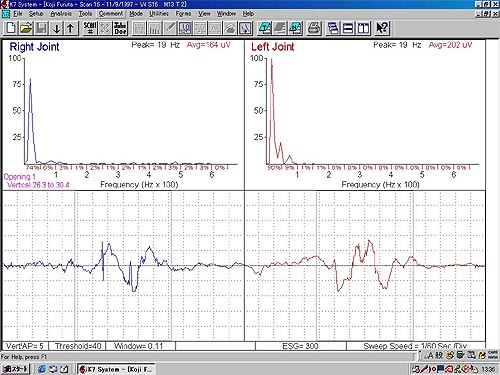This screenshot has width=500, height=375.
Task: Click the context help arrow-question icon
Action: [382, 28]
